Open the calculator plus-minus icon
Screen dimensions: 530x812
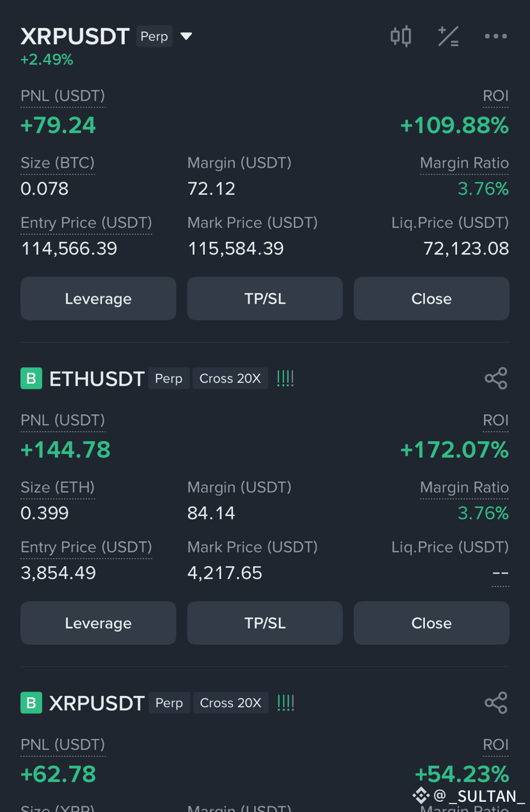coord(448,37)
